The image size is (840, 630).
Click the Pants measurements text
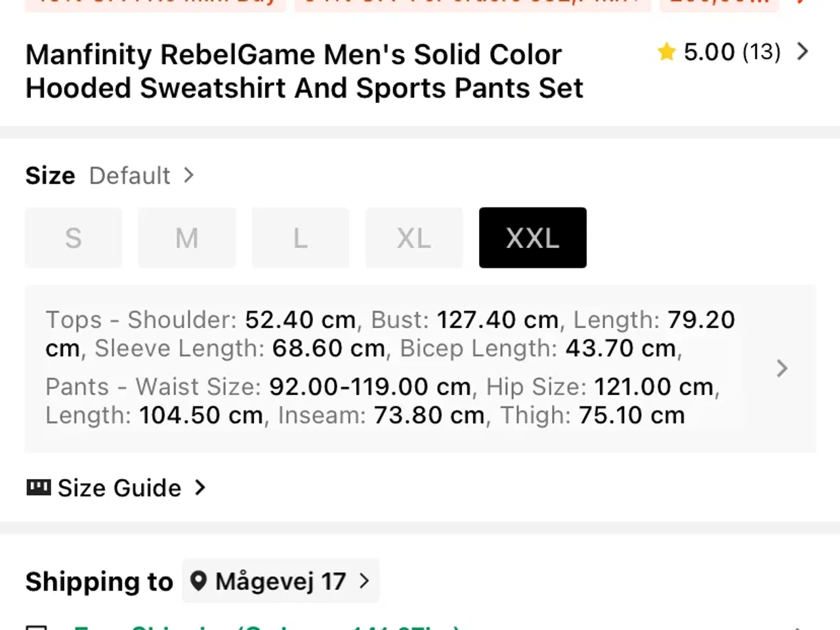[382, 400]
